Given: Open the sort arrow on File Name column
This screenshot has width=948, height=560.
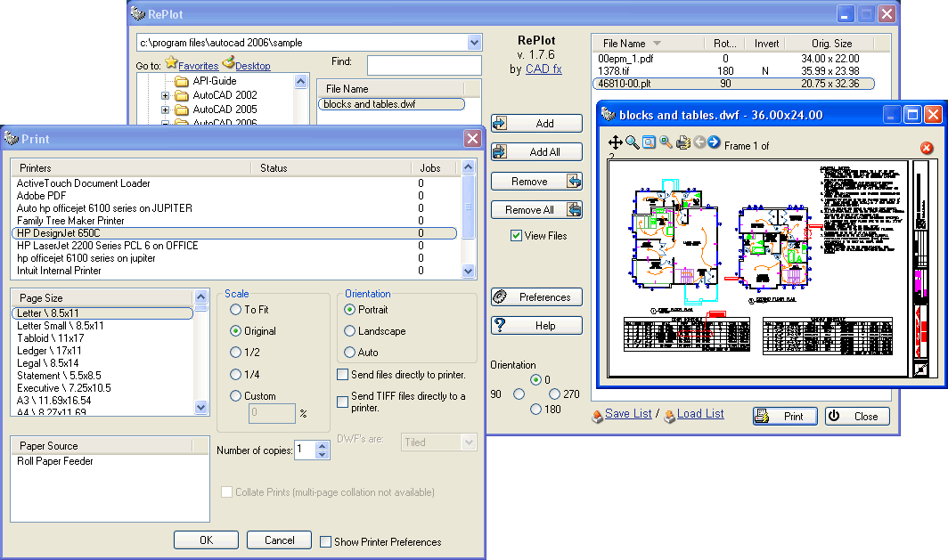Looking at the screenshot, I should [x=657, y=44].
